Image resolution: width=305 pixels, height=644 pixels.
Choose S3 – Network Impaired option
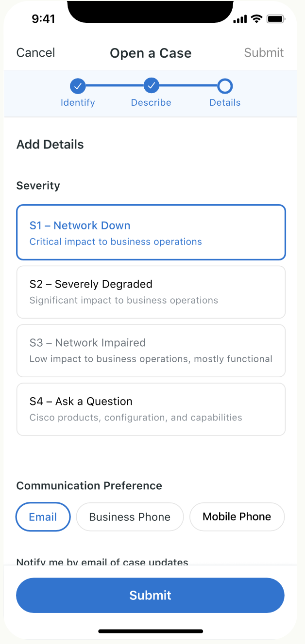click(x=151, y=351)
